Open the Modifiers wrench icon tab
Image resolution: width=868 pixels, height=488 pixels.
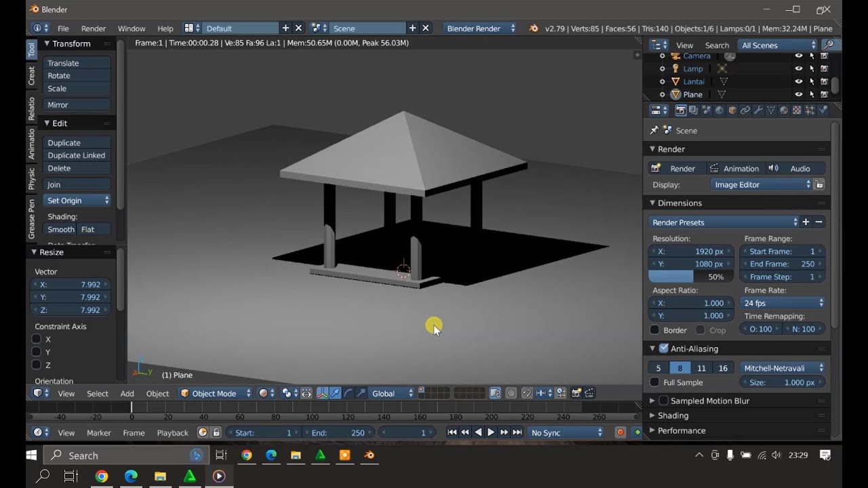point(758,110)
